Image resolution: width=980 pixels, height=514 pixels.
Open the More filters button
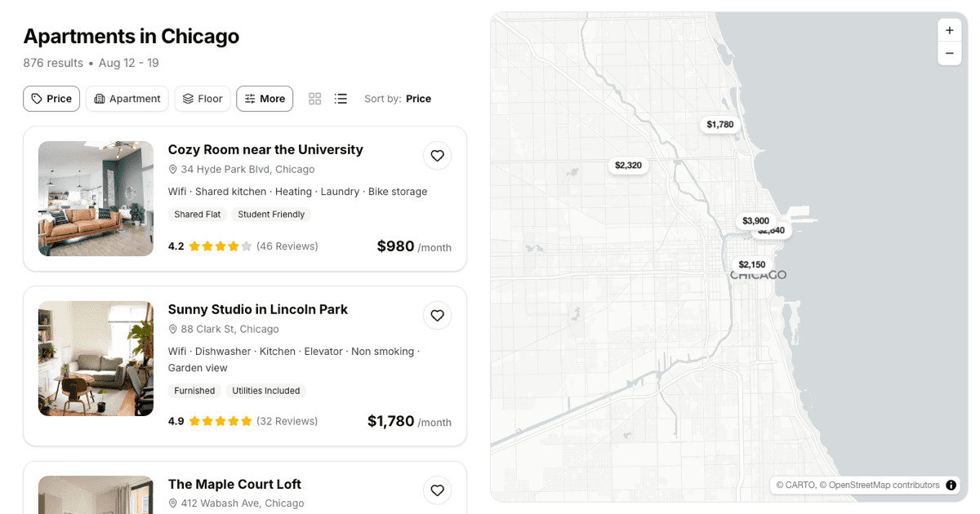(x=265, y=99)
